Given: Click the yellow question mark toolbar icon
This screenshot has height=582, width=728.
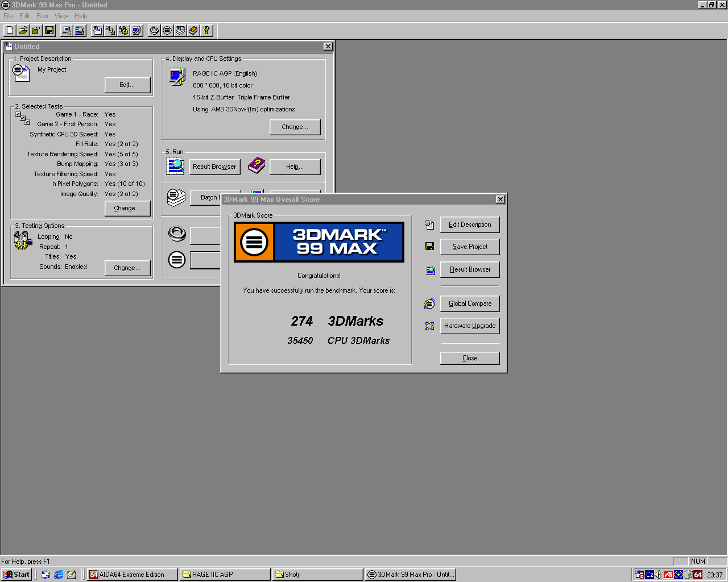Looking at the screenshot, I should 206,30.
